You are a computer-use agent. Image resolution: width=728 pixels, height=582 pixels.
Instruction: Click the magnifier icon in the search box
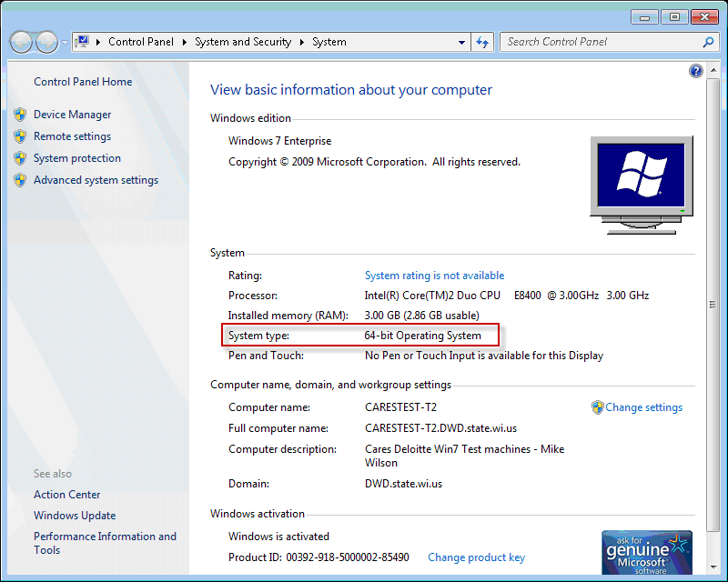coord(709,42)
